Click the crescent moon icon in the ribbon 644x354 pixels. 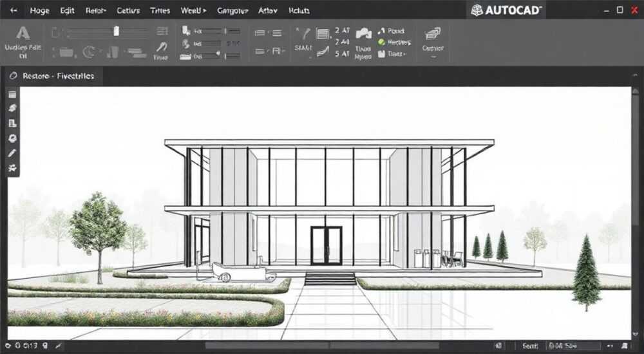pos(88,52)
